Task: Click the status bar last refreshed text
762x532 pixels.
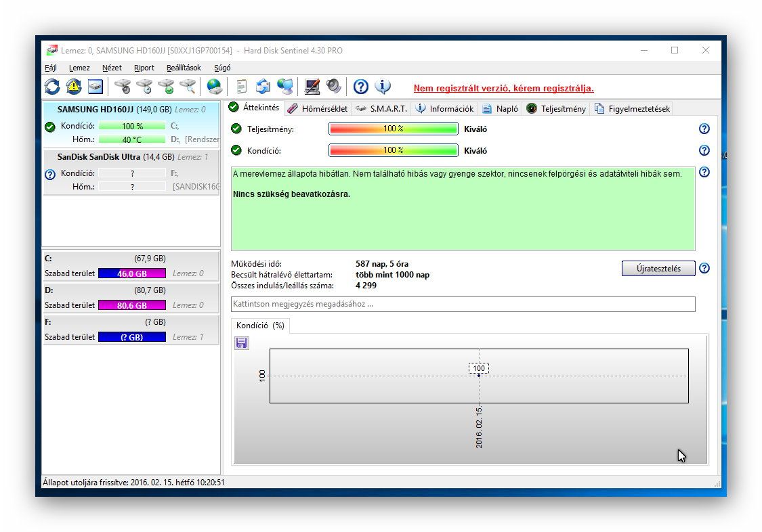Action: pos(133,483)
